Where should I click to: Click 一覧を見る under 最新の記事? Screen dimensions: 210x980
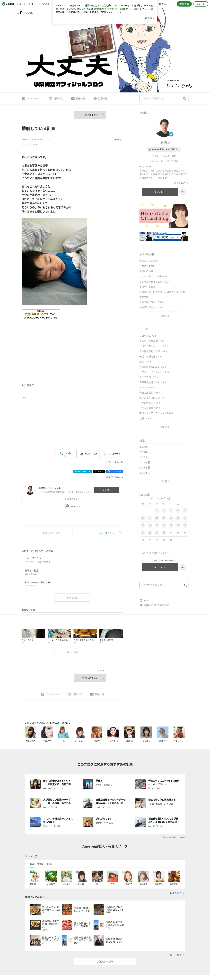coord(164,316)
